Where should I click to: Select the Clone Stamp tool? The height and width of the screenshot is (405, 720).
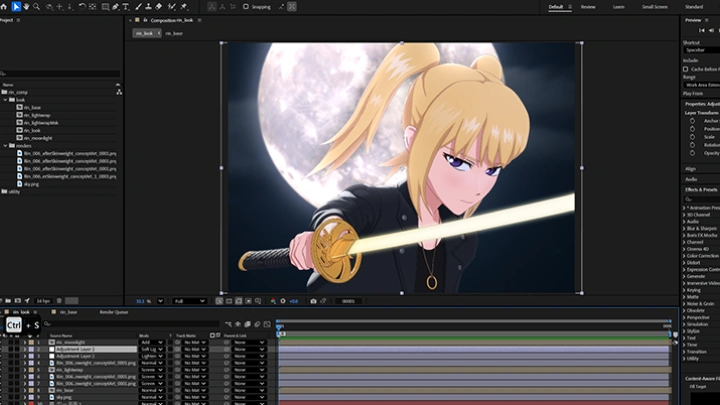(148, 6)
